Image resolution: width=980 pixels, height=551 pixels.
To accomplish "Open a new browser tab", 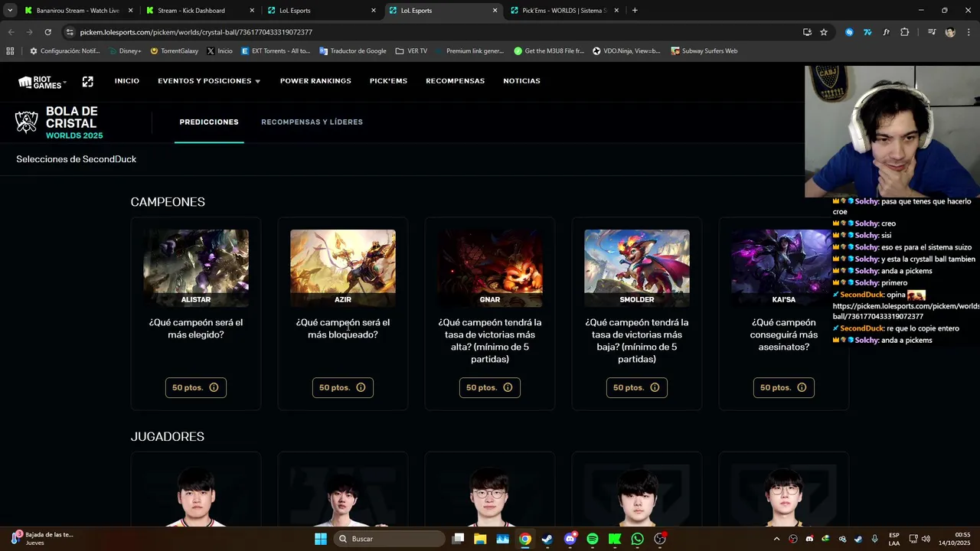I will click(635, 11).
